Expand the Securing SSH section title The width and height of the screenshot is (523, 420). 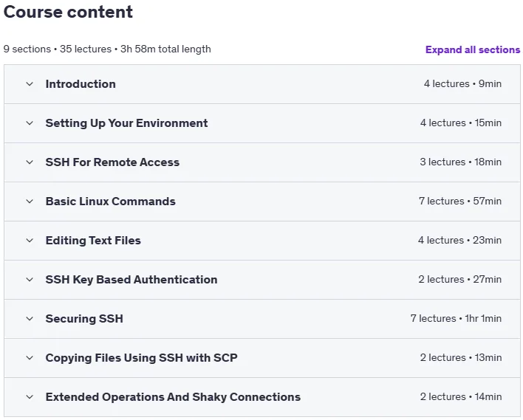point(84,319)
